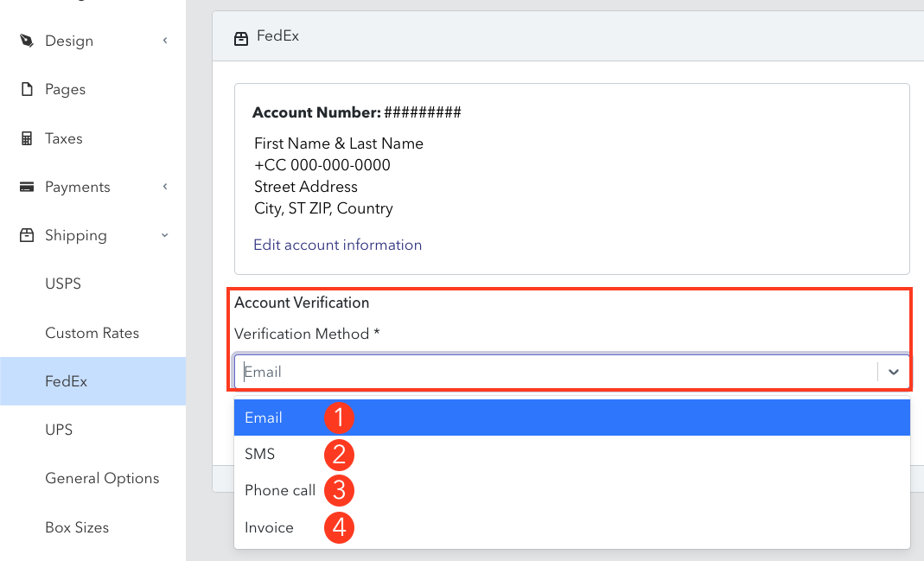Select the FedEx sidebar item
Image resolution: width=924 pixels, height=561 pixels.
pyautogui.click(x=93, y=381)
